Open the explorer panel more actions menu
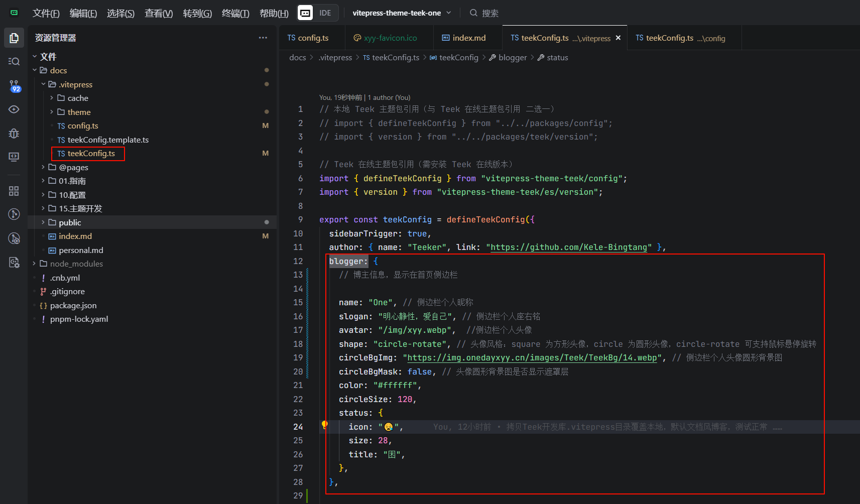The width and height of the screenshot is (860, 504). tap(263, 38)
